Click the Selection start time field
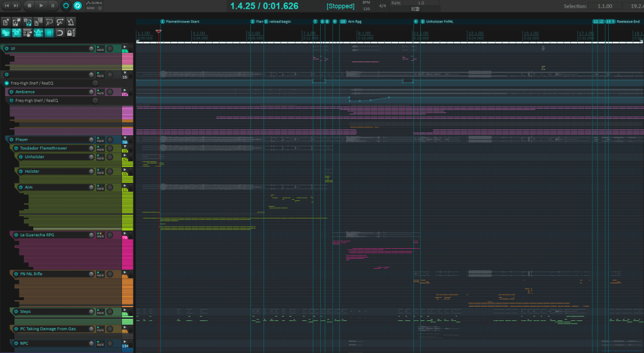Screen dimensions: 644x353 (605, 6)
